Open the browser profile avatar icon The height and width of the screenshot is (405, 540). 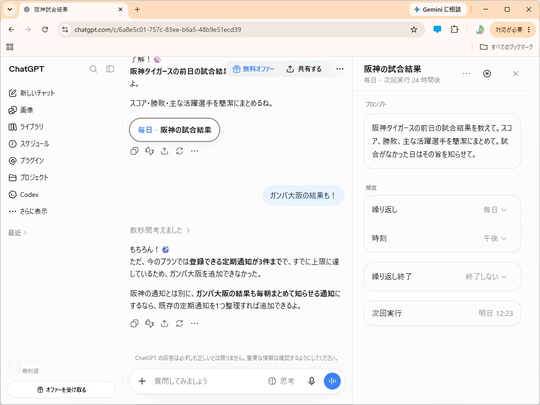[480, 30]
